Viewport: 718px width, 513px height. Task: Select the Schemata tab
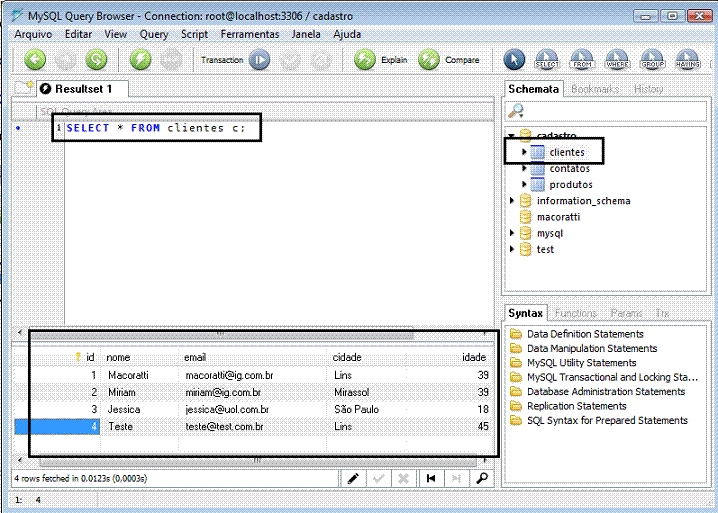(533, 89)
